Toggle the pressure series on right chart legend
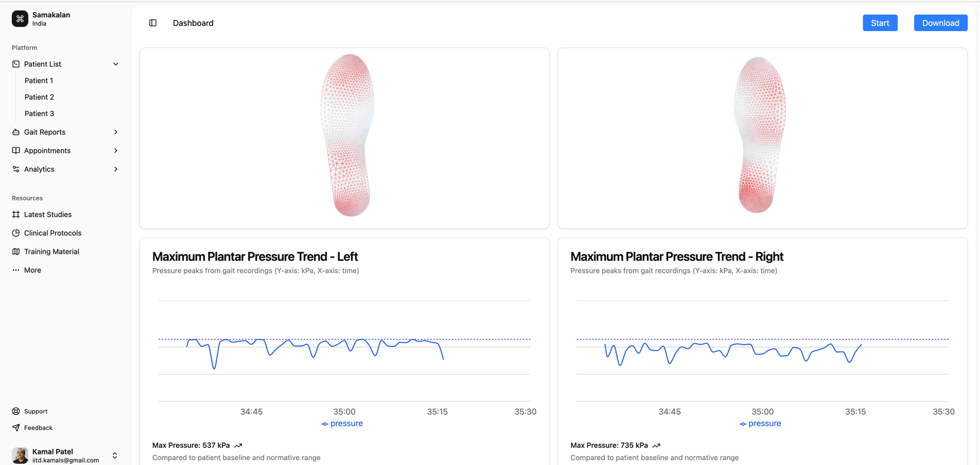Viewport: 980px width, 465px height. click(760, 423)
